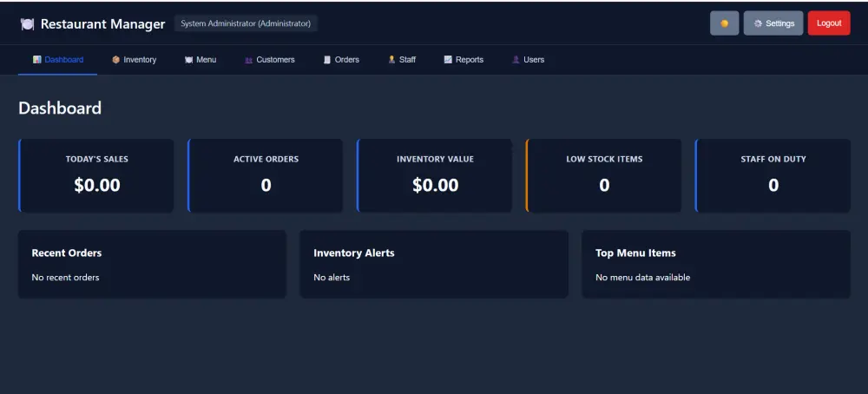Click the Active Orders 0 value
868x394 pixels.
click(266, 185)
